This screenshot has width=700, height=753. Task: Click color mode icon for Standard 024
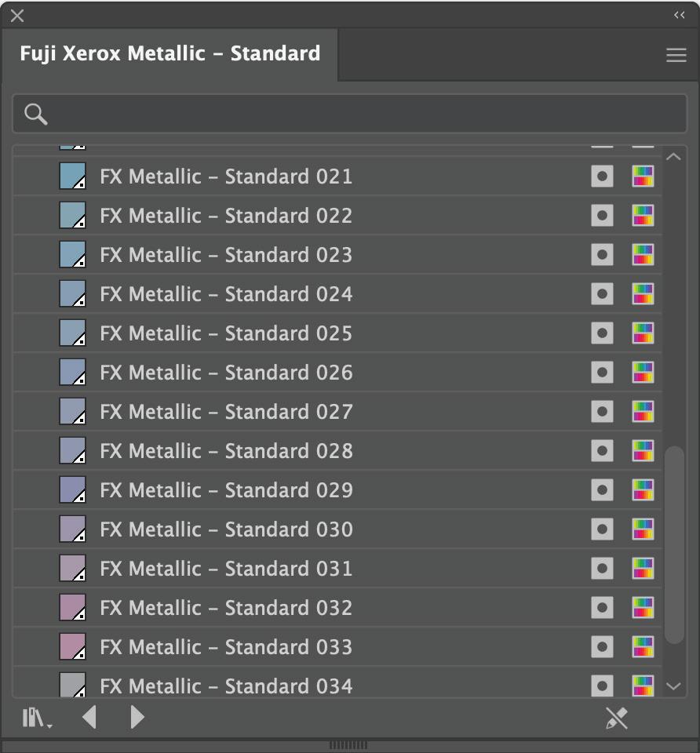(643, 294)
